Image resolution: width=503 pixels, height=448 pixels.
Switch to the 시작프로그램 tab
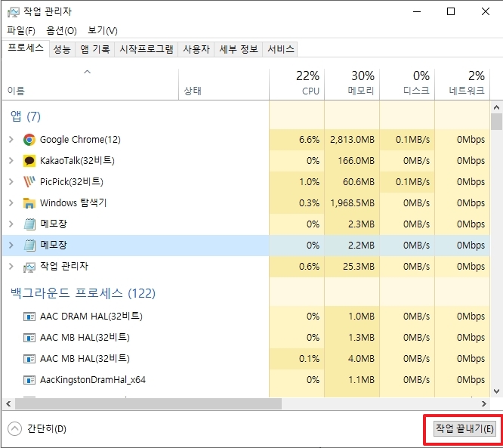tap(147, 49)
